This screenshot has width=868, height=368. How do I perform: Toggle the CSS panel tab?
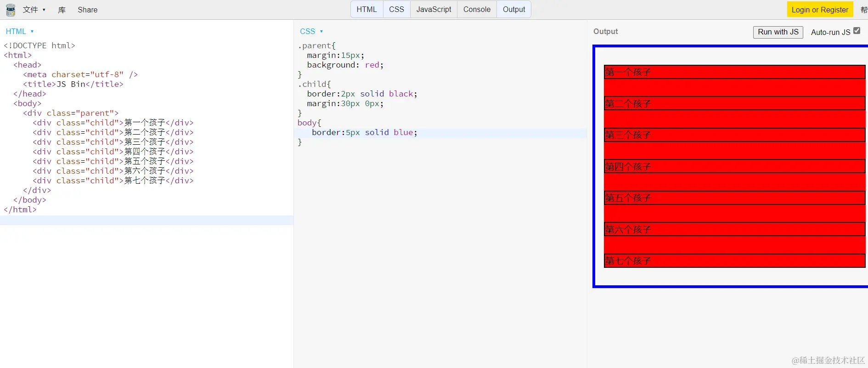coord(397,9)
